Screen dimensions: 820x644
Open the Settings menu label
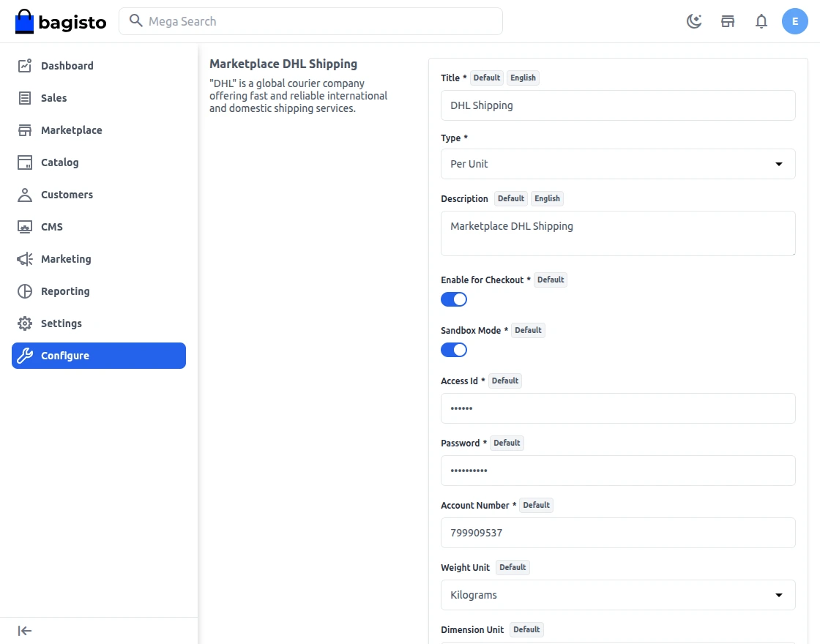(x=61, y=323)
